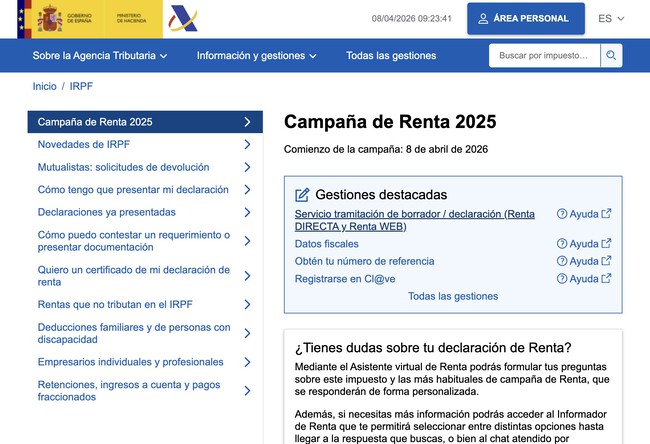Screen dimensions: 650x444
Task: Go to IRPF breadcrumb
Action: pos(81,86)
